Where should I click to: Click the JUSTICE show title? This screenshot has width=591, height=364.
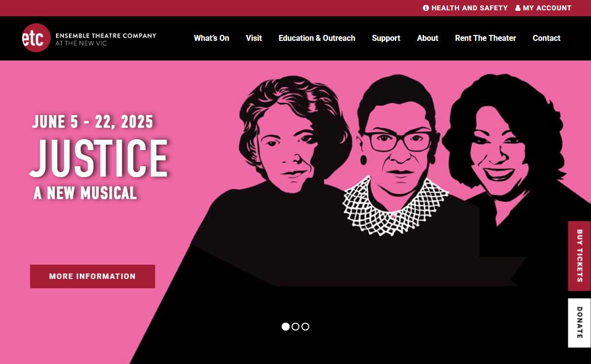pos(99,158)
